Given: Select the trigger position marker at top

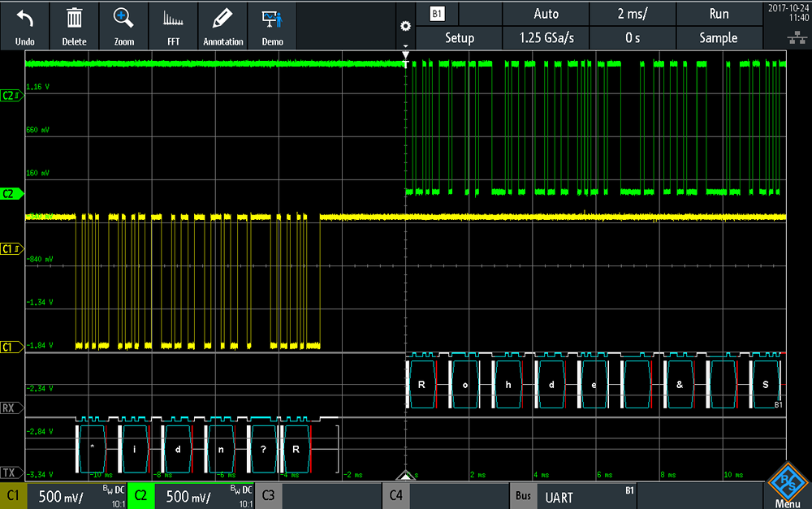Looking at the screenshot, I should click(405, 55).
